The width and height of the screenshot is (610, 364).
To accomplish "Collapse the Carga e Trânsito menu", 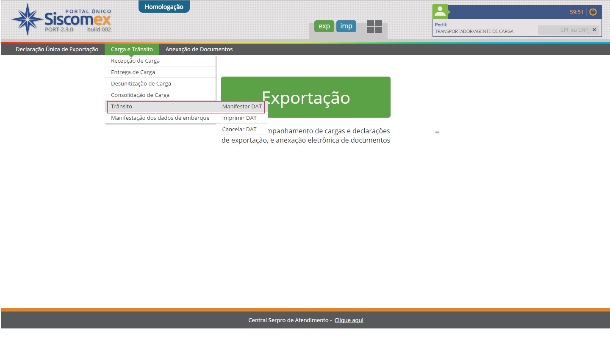I will (132, 49).
